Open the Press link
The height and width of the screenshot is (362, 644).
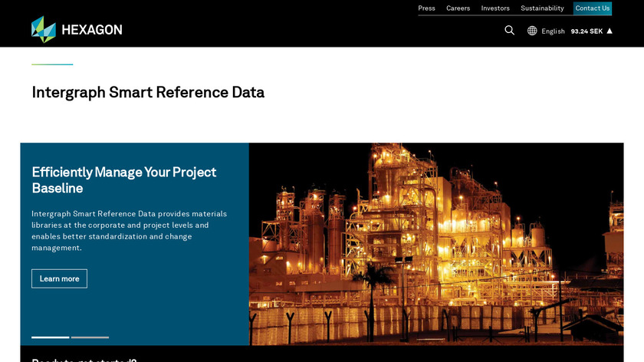click(426, 8)
